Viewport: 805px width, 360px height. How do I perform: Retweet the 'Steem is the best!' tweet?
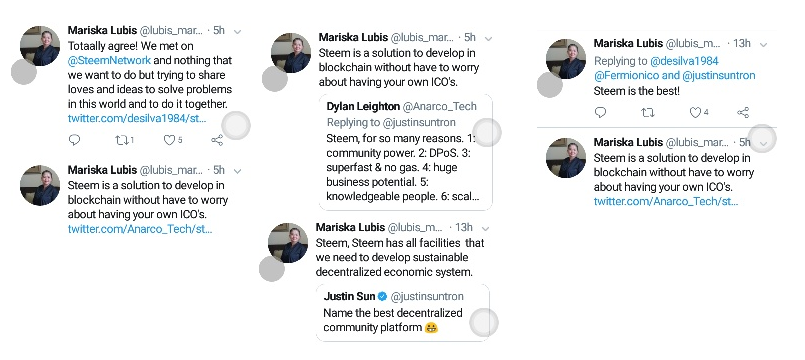648,112
